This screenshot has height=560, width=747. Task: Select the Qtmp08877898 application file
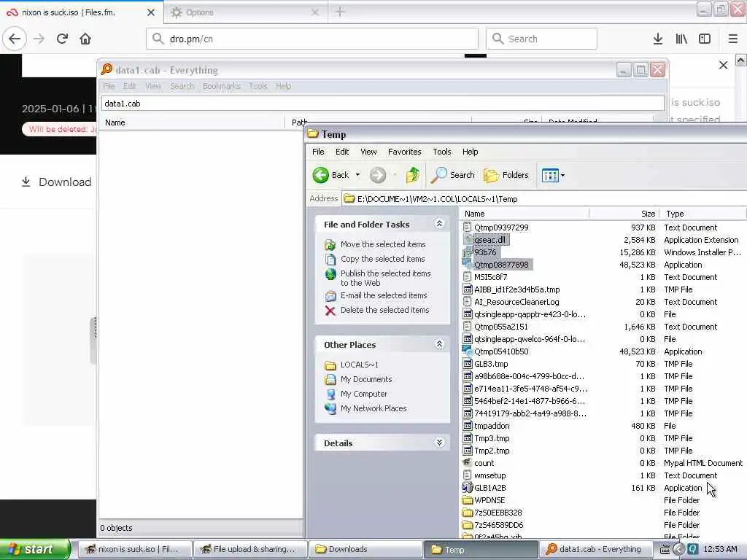click(x=501, y=265)
